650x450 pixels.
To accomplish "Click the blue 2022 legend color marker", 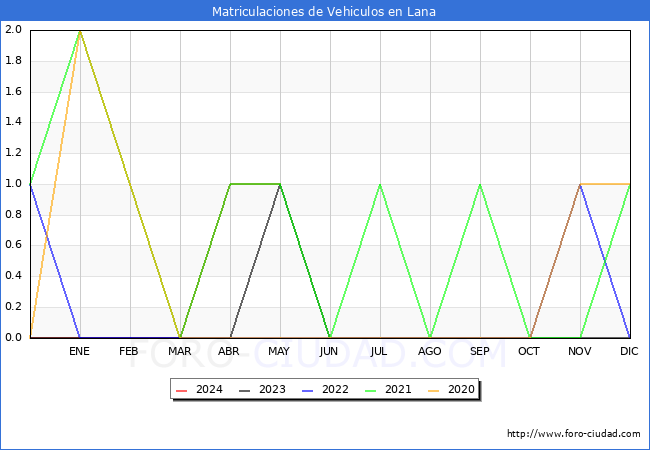I will tap(308, 390).
